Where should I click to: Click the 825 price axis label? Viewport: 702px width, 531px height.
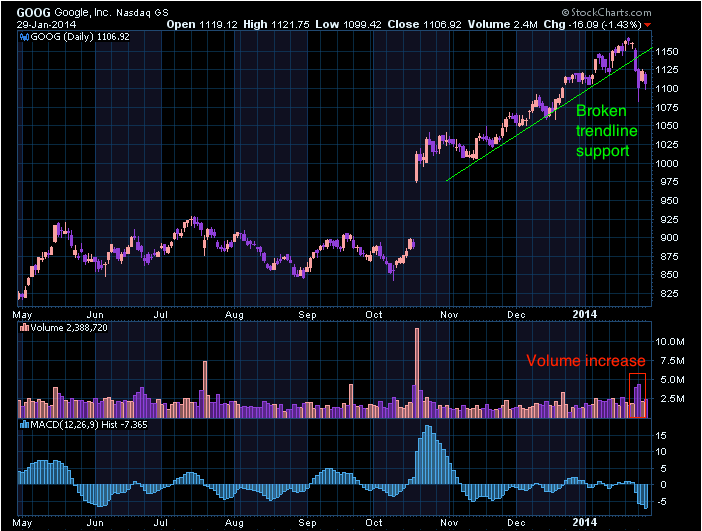coord(669,294)
